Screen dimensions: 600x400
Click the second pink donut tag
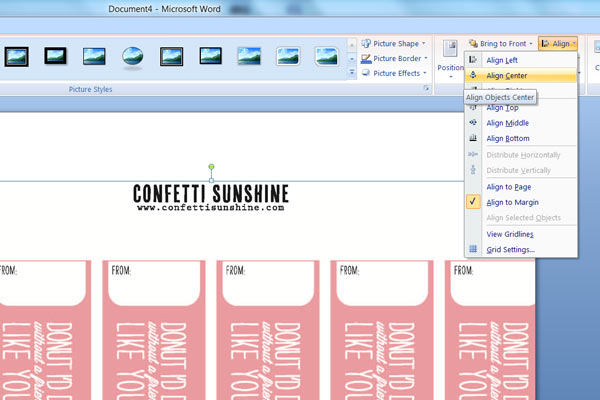point(154,330)
